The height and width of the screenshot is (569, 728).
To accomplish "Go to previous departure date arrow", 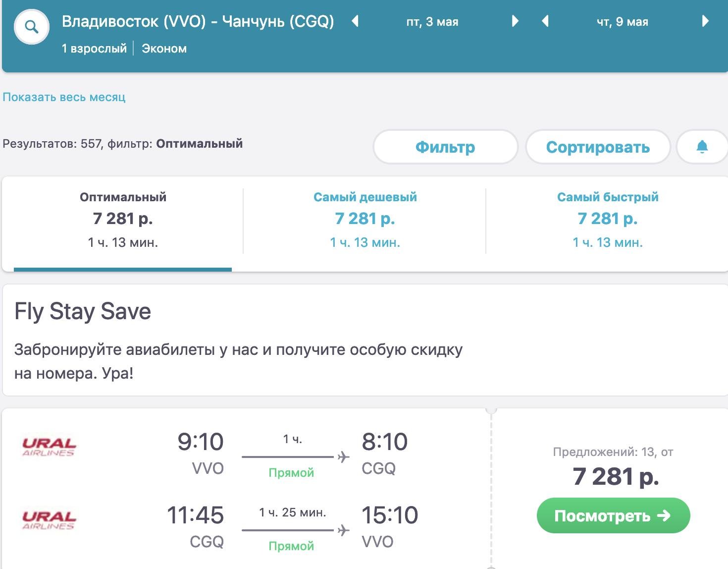I will tap(355, 21).
